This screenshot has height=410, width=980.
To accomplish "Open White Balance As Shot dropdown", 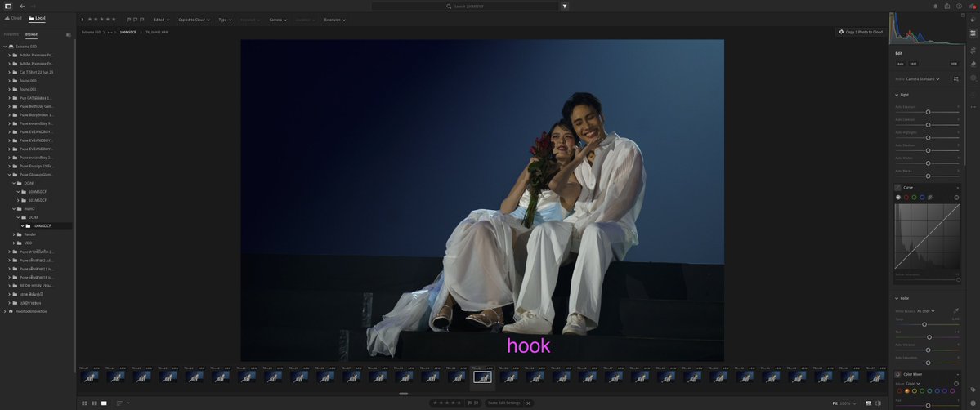I will (x=925, y=311).
